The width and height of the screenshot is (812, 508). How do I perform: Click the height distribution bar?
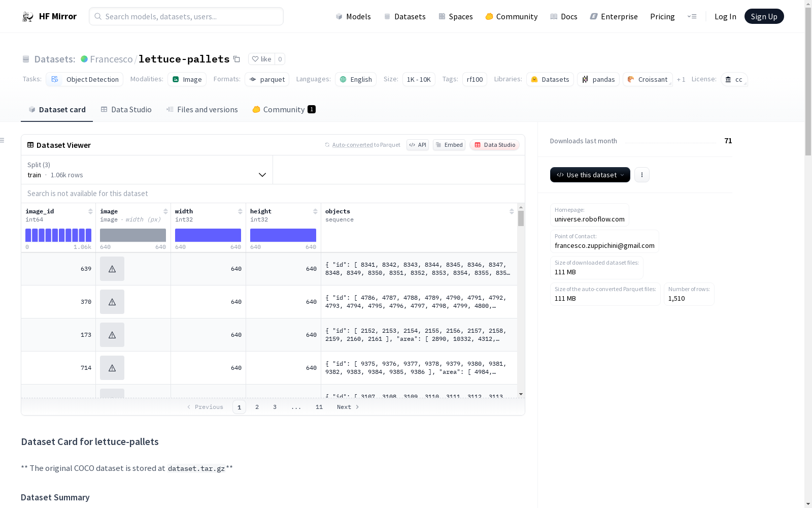click(283, 235)
